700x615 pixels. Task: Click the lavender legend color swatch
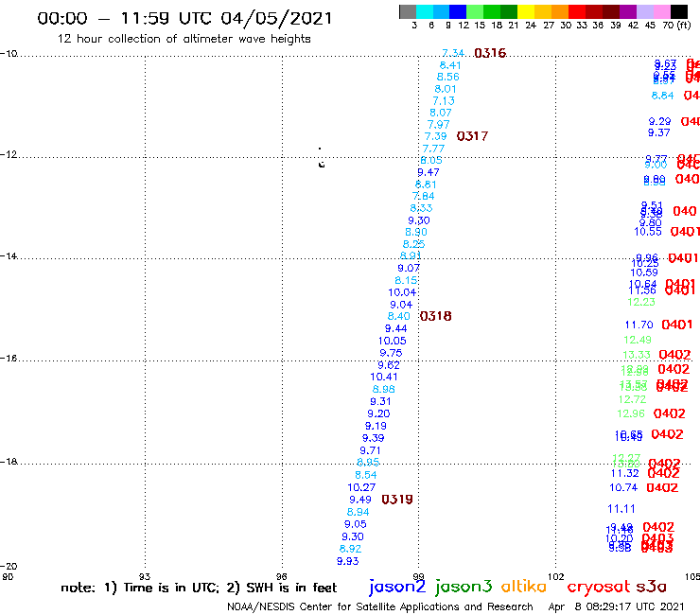644,11
